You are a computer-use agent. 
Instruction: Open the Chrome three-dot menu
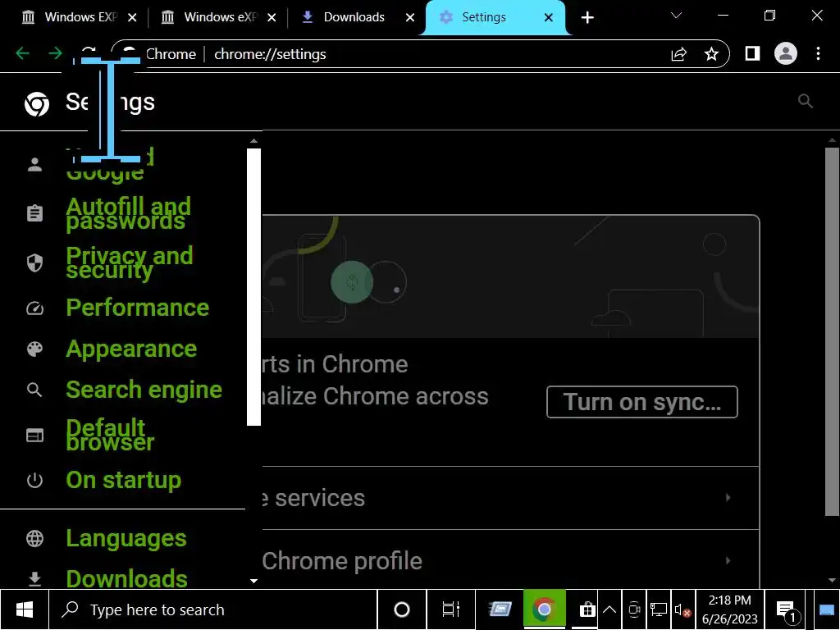[x=818, y=53]
